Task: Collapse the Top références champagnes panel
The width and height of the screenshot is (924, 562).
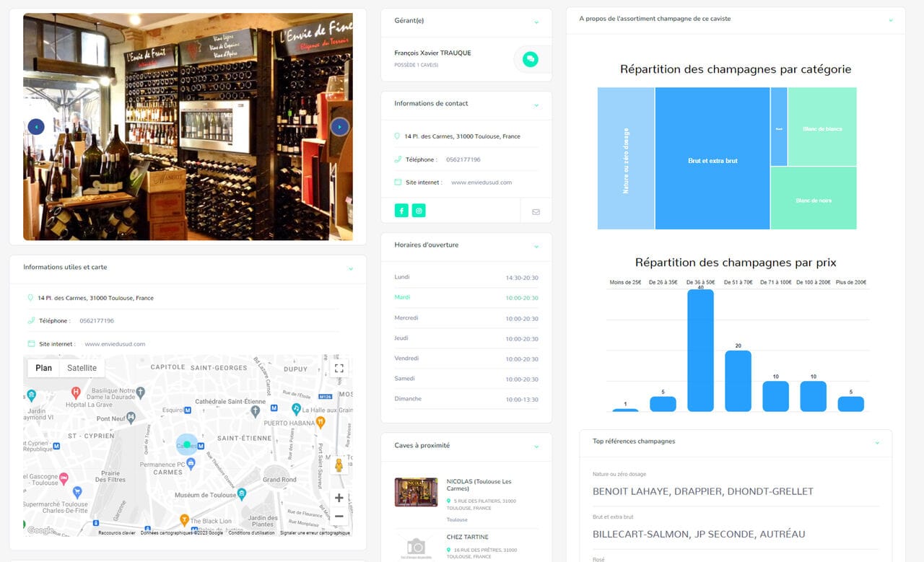Action: [877, 442]
